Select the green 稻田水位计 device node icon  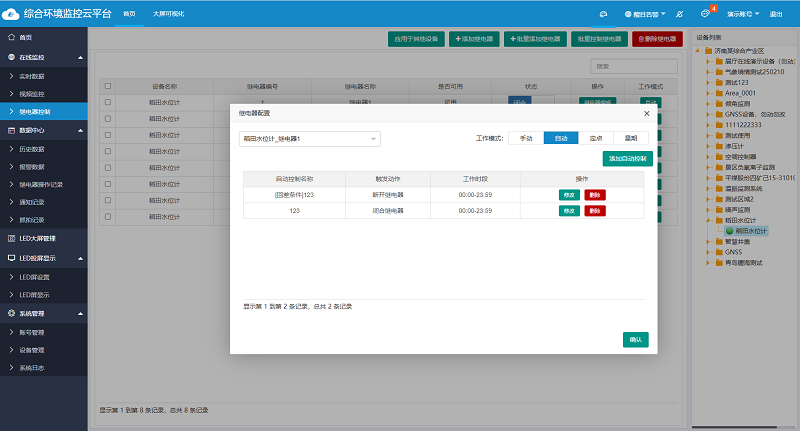729,231
